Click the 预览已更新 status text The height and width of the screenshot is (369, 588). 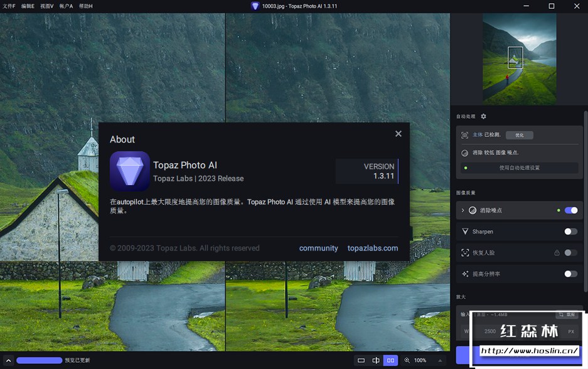[x=77, y=360]
